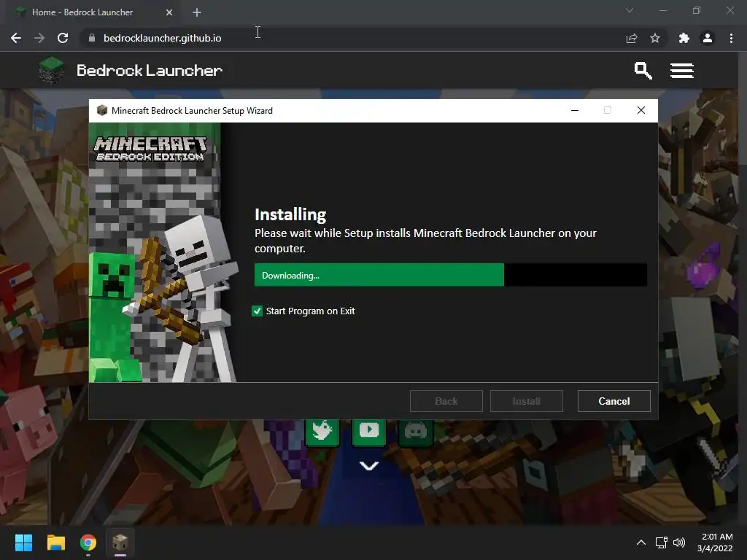The height and width of the screenshot is (560, 747).
Task: Show hidden system tray icons
Action: pos(641,542)
